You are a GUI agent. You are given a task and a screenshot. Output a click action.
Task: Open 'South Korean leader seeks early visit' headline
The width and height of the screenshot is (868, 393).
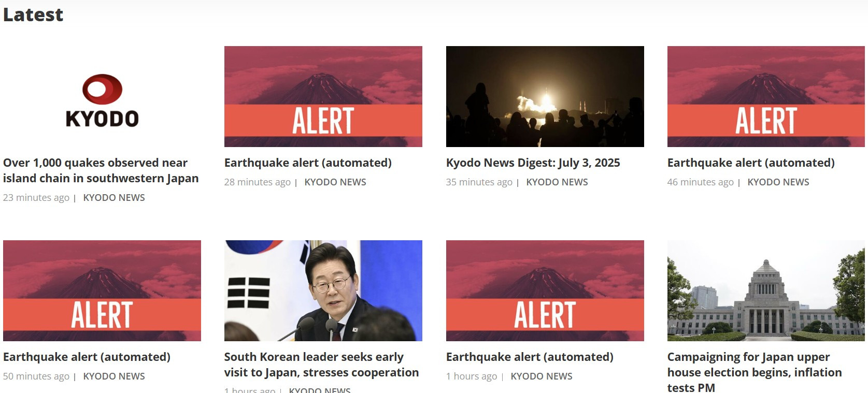(321, 365)
